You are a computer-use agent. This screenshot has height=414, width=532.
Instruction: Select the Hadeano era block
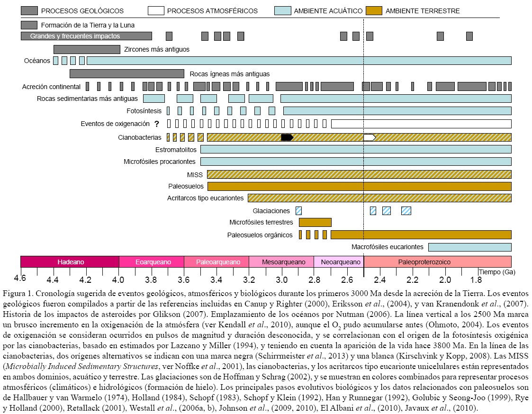[x=70, y=262]
